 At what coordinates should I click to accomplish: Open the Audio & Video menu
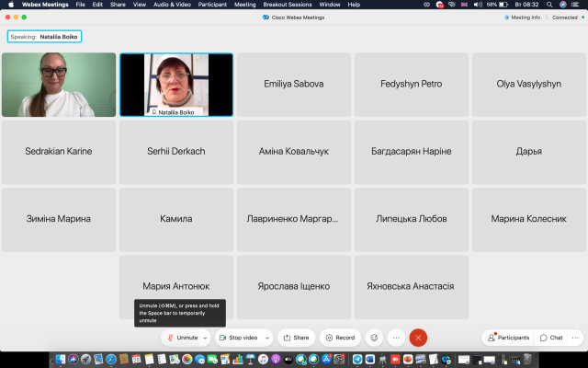click(x=172, y=5)
